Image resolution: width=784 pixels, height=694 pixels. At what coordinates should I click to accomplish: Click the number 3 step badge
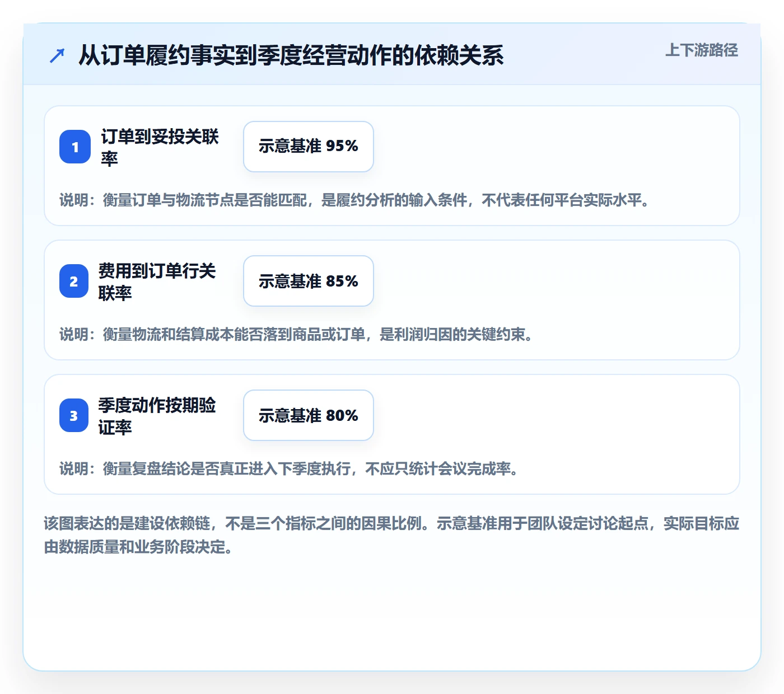(74, 415)
